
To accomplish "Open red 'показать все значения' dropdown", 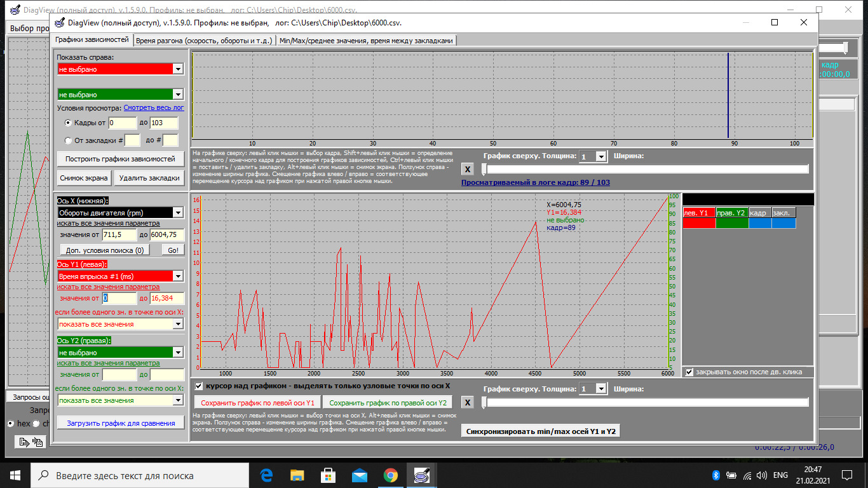I will [x=120, y=324].
